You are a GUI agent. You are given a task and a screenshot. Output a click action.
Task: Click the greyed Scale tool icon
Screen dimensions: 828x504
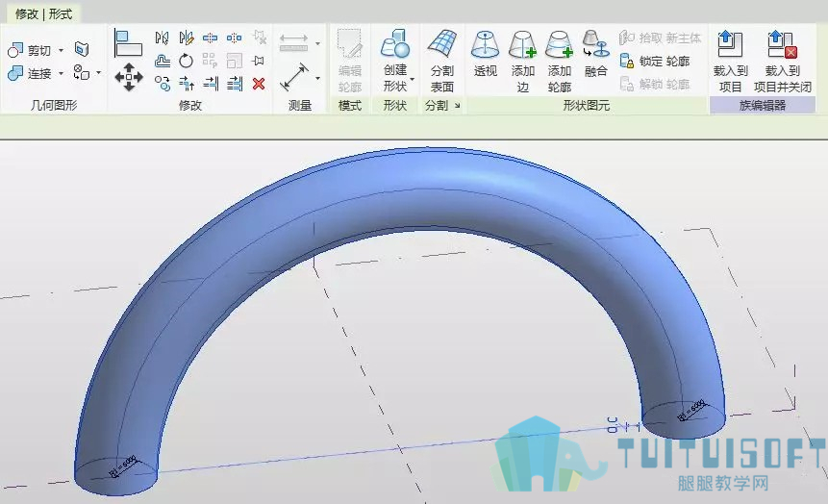click(234, 61)
